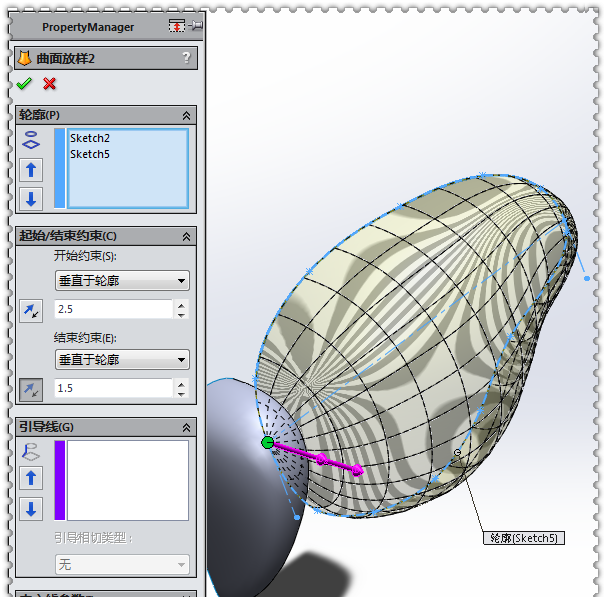The height and width of the screenshot is (597, 606).
Task: Select Sketch2 in profiles list
Action: coord(90,138)
